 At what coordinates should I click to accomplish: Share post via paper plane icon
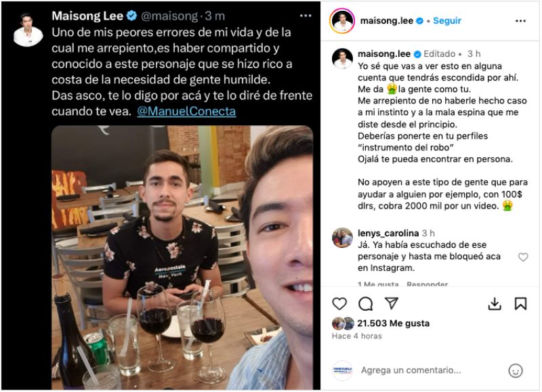pyautogui.click(x=392, y=303)
